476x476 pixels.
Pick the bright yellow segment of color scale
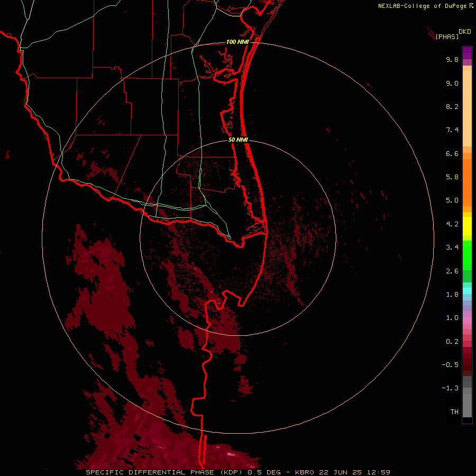[467, 226]
